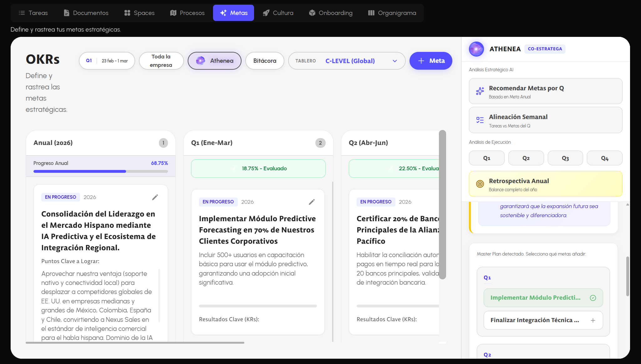Click the Progreso Anual progress bar
This screenshot has width=641, height=364.
click(x=100, y=171)
